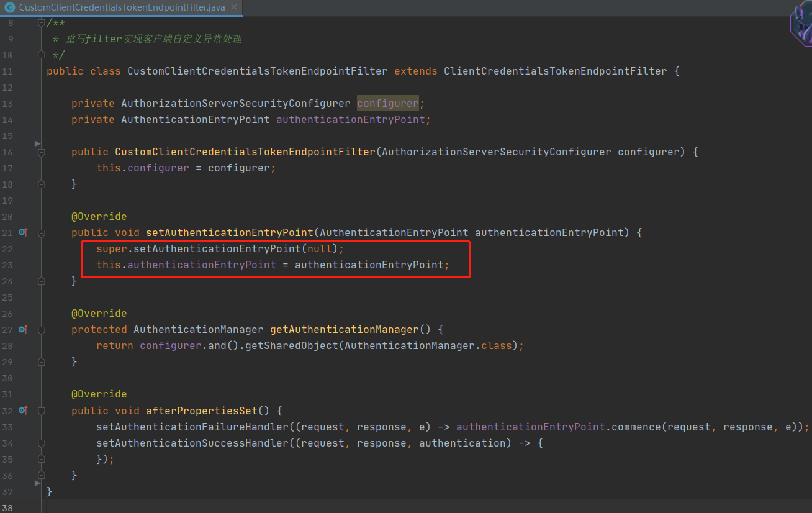
Task: Click line number 38 in the gutter
Action: click(7, 507)
